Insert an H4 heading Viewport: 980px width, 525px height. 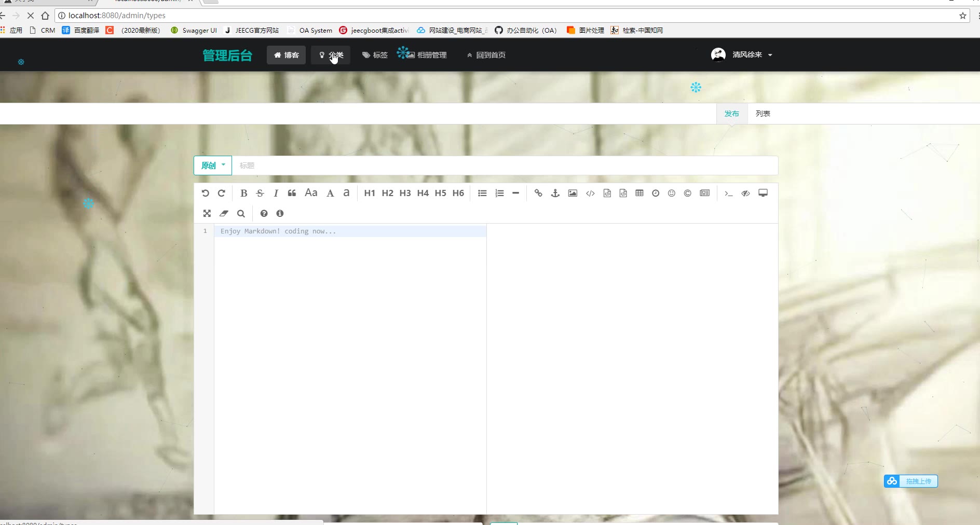coord(423,193)
